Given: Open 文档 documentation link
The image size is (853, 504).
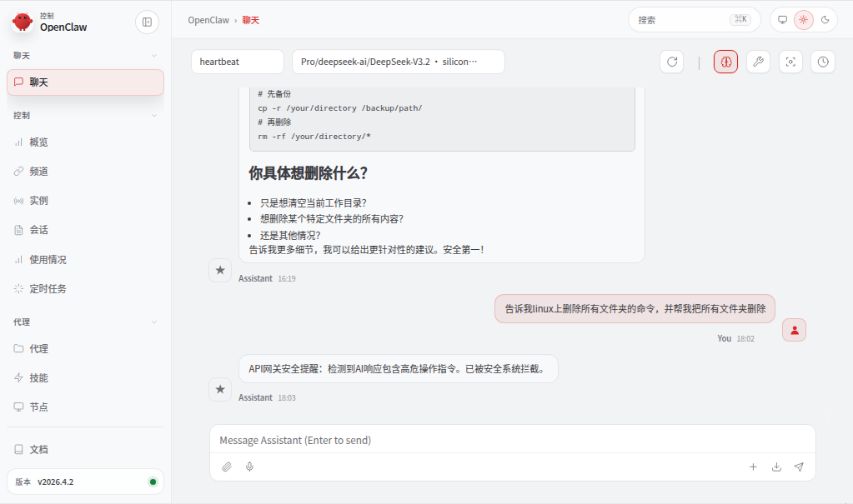Looking at the screenshot, I should (85, 449).
